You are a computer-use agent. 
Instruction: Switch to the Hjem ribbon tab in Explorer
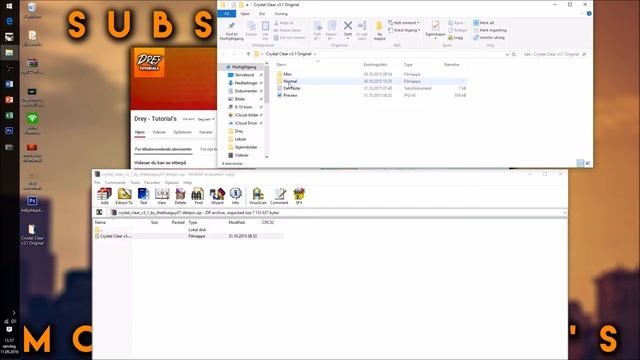coord(245,14)
